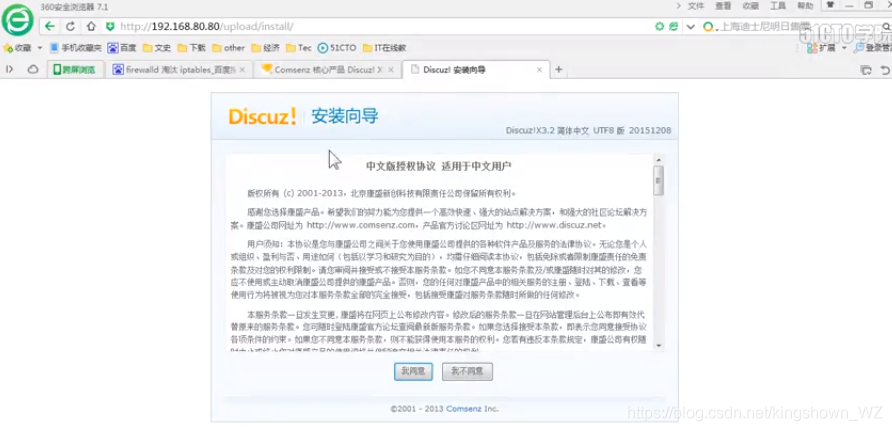Click the 中文版授权协议 适用于中文用户 heading
This screenshot has width=892, height=431.
439,166
